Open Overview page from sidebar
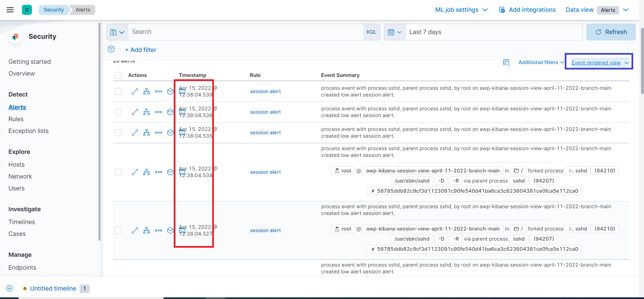The height and width of the screenshot is (299, 644). [x=22, y=74]
